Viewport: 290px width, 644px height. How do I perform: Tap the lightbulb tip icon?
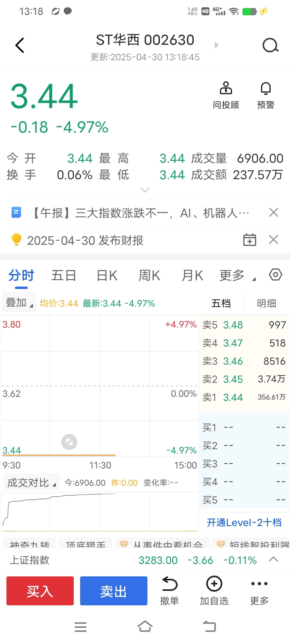coord(16,239)
